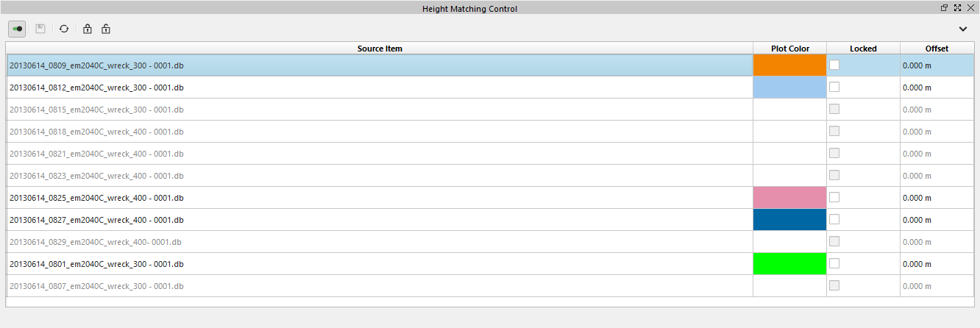Click the save floppy disk icon
980x328 pixels.
coord(40,29)
